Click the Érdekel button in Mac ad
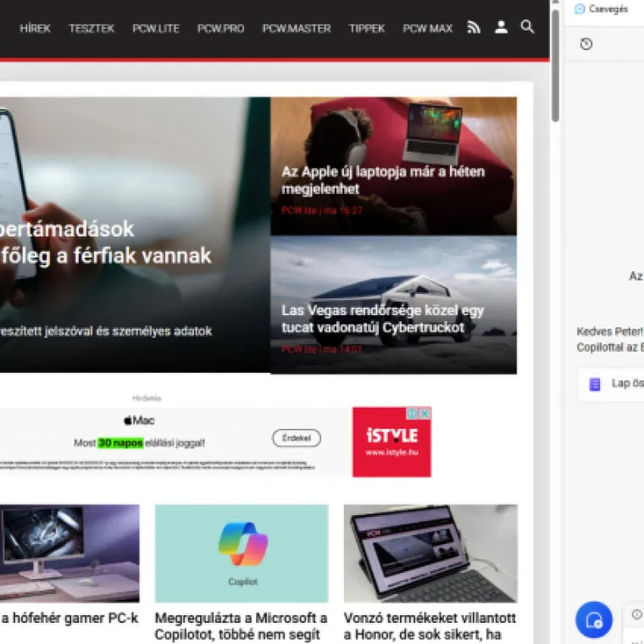The width and height of the screenshot is (644, 644). 297,438
